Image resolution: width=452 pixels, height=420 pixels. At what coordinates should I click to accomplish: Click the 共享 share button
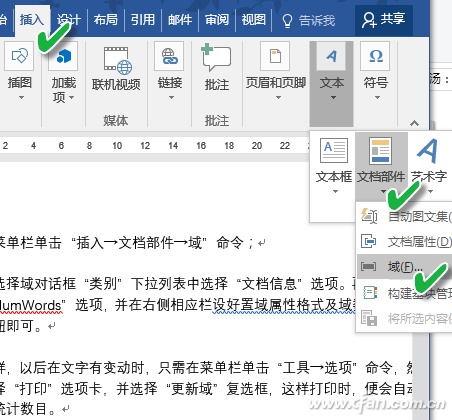pyautogui.click(x=384, y=19)
